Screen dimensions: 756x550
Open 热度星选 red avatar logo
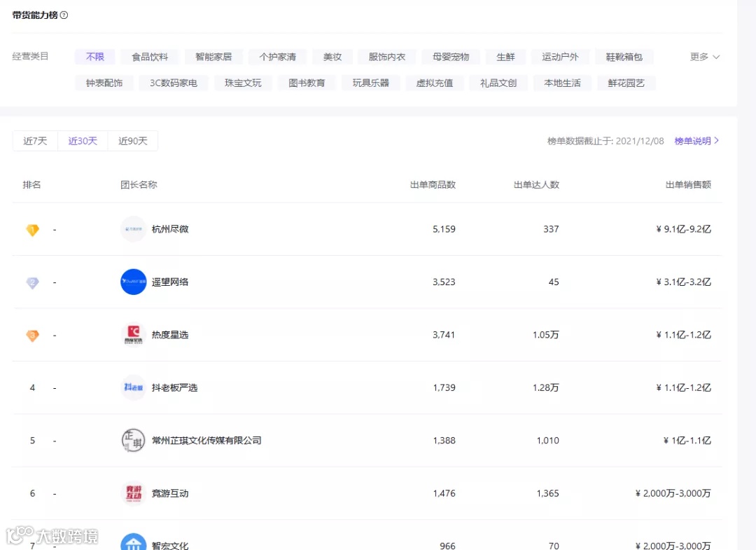pos(134,334)
